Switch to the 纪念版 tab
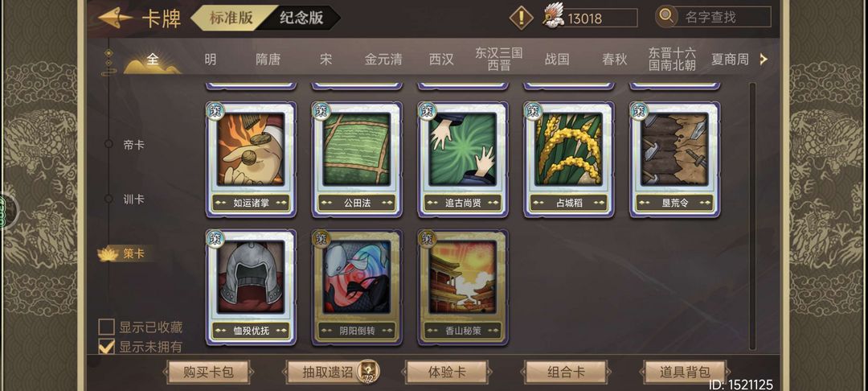The height and width of the screenshot is (391, 868). (301, 17)
